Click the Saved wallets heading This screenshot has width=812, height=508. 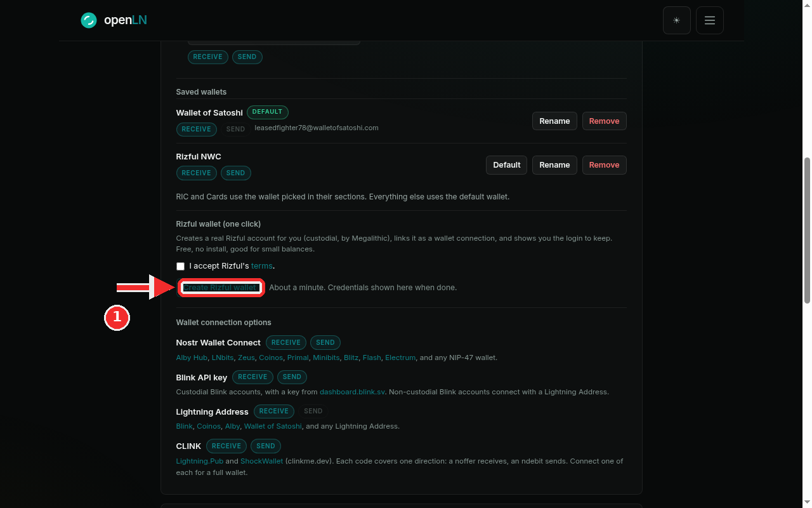coord(201,92)
